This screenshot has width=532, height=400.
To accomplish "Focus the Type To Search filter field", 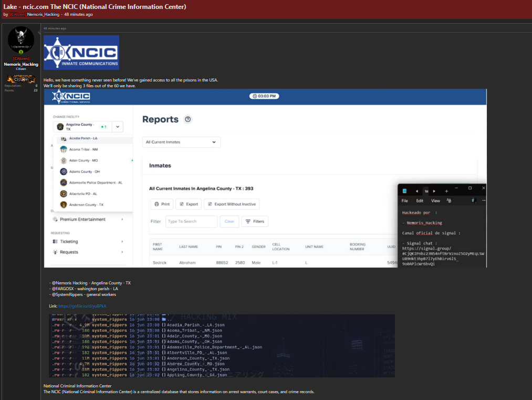I will coord(191,221).
